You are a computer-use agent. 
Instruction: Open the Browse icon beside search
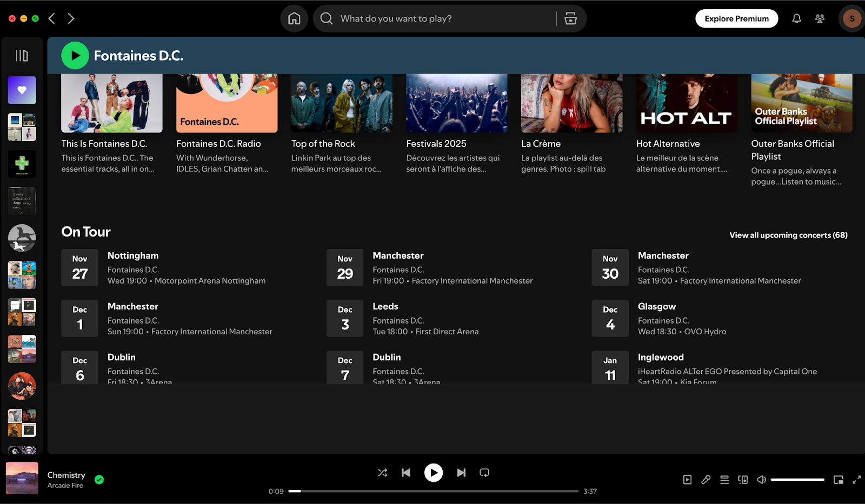(x=570, y=18)
